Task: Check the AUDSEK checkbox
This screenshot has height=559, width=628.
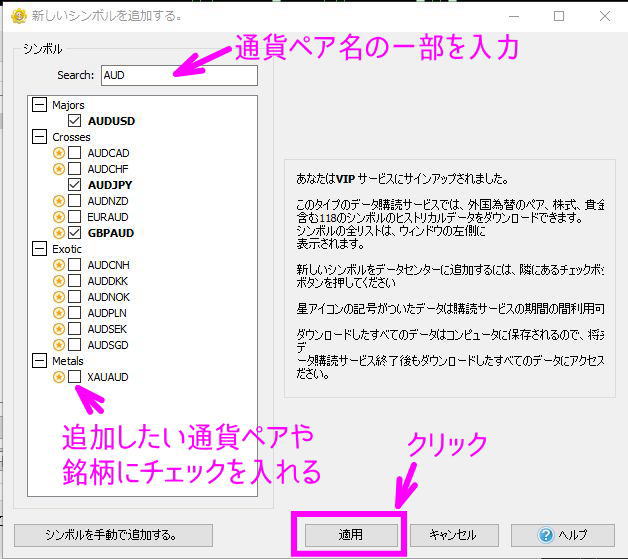Action: pyautogui.click(x=74, y=329)
